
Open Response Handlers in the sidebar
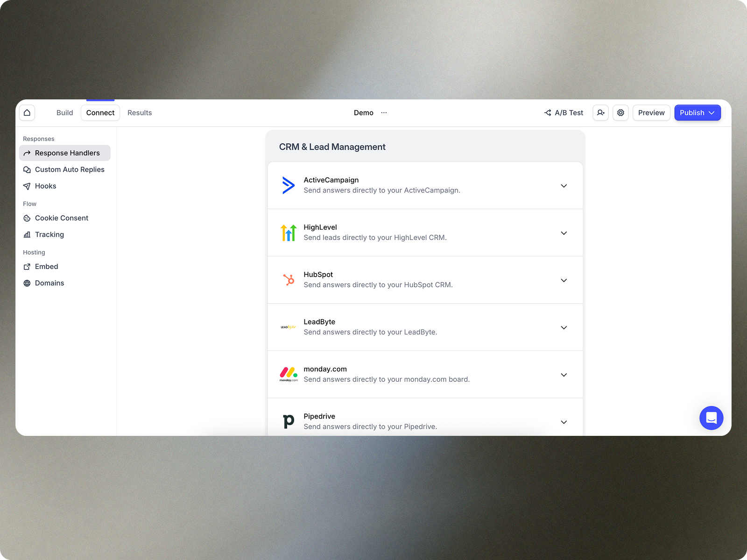65,153
